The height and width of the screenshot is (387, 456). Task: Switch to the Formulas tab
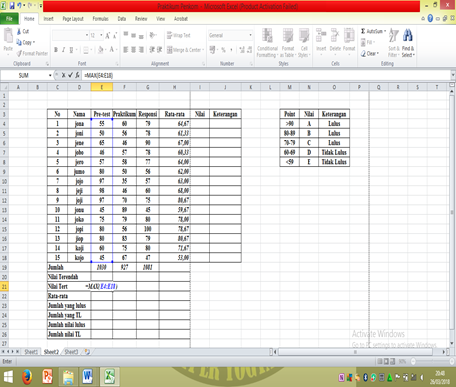100,19
